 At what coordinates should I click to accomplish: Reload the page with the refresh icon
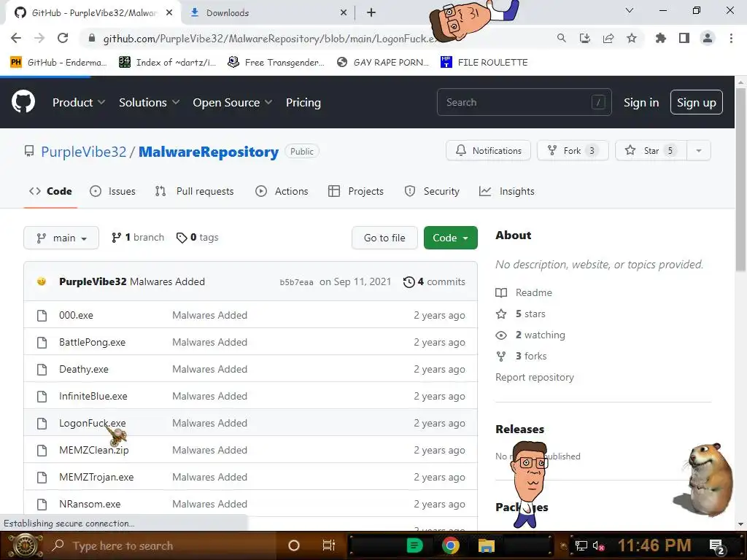coord(63,38)
